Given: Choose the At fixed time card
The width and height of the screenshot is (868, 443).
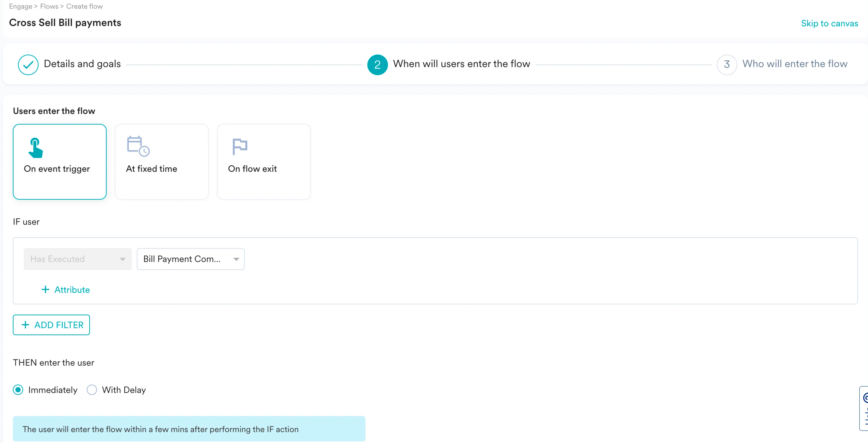Looking at the screenshot, I should [161, 162].
